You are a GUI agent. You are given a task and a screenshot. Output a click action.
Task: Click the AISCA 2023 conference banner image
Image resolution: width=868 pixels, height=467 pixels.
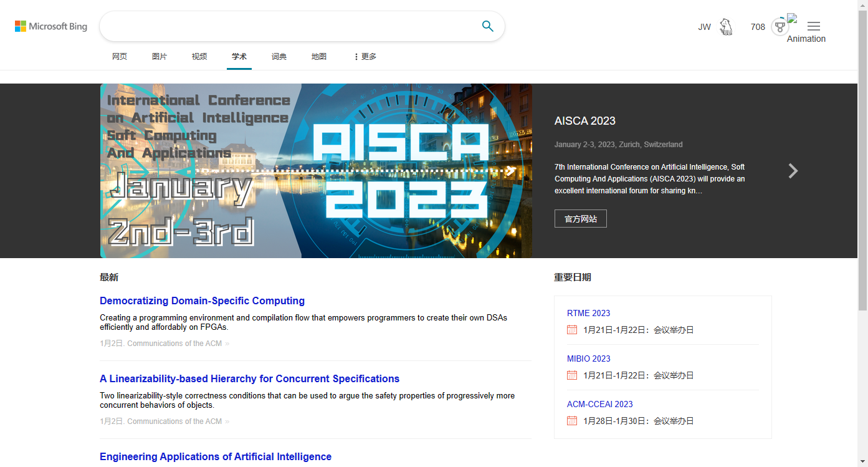(316, 171)
